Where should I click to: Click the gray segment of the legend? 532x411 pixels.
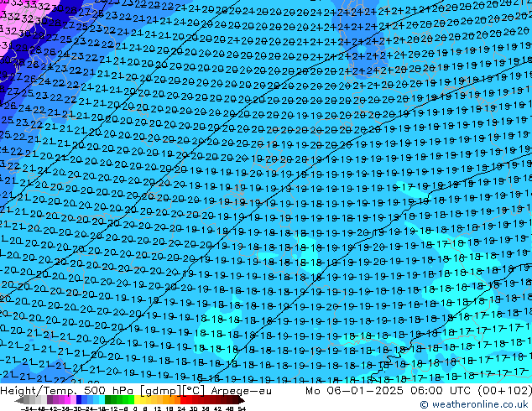(x=27, y=400)
